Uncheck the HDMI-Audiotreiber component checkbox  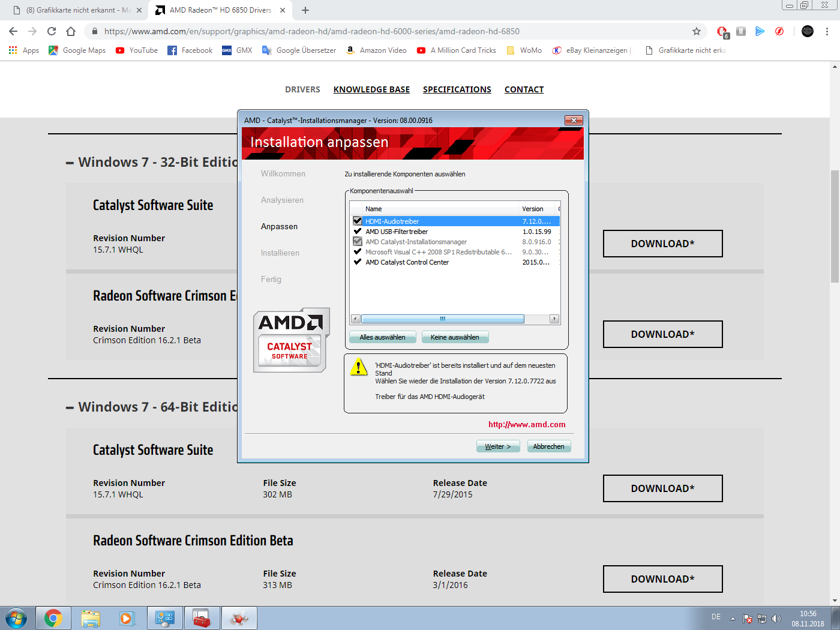(358, 221)
